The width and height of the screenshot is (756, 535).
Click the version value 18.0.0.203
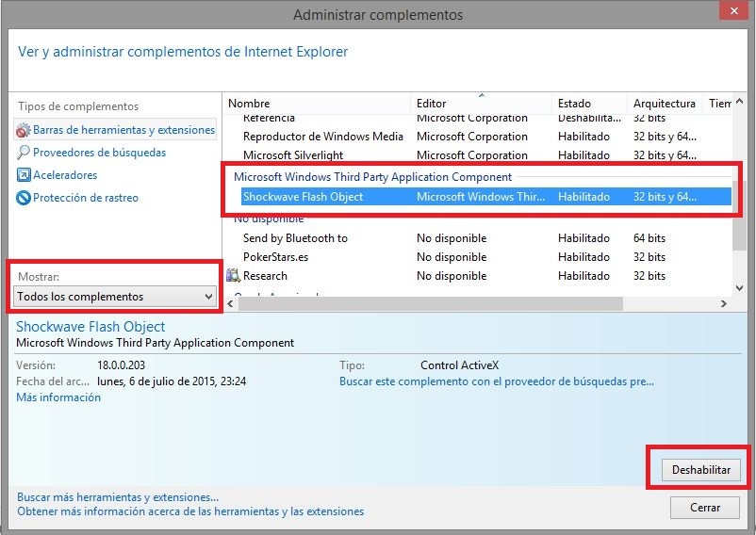[121, 365]
